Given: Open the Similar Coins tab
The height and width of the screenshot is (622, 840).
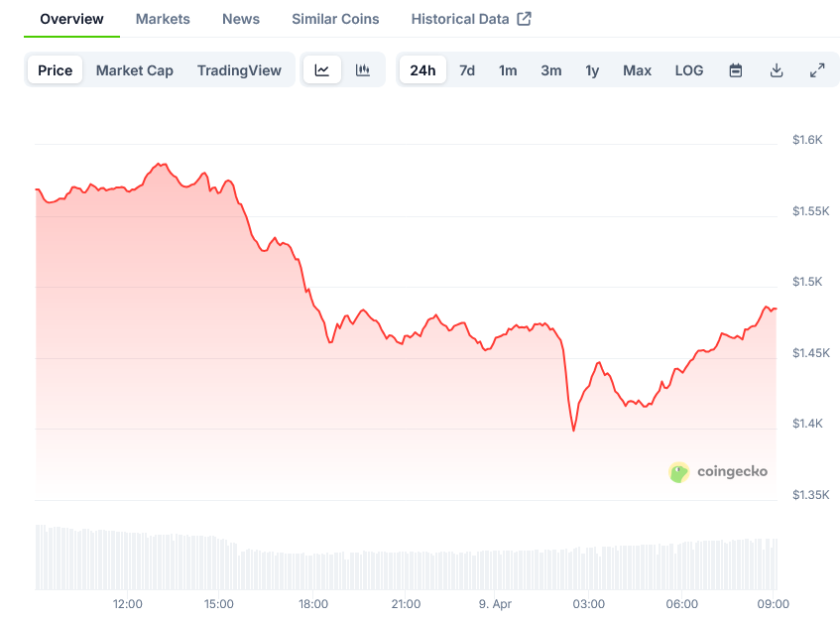Looking at the screenshot, I should pos(335,19).
